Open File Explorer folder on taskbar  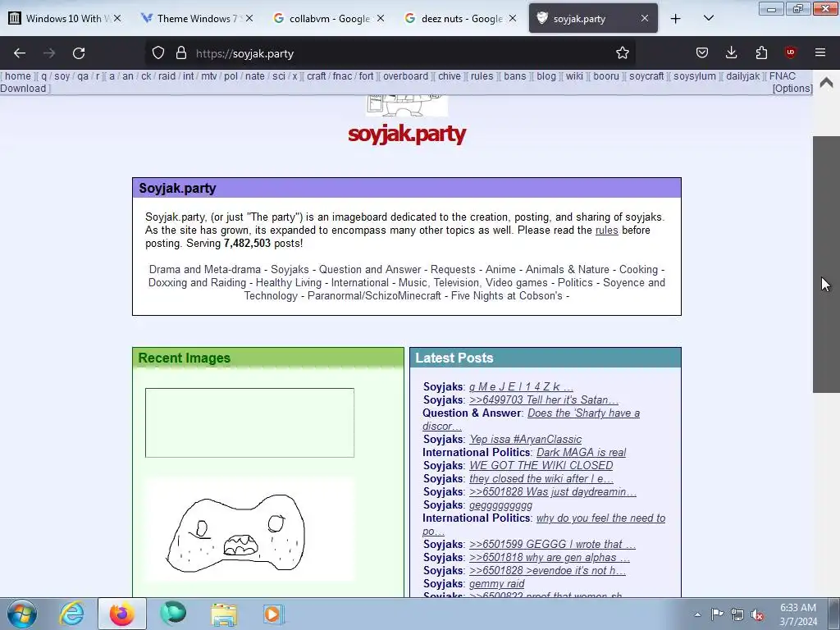point(223,614)
